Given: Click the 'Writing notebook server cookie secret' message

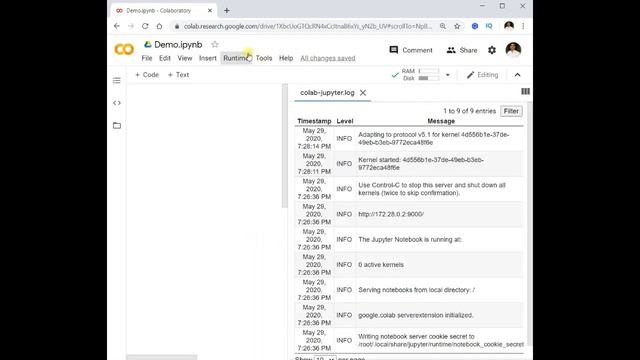Looking at the screenshot, I should coord(441,340).
